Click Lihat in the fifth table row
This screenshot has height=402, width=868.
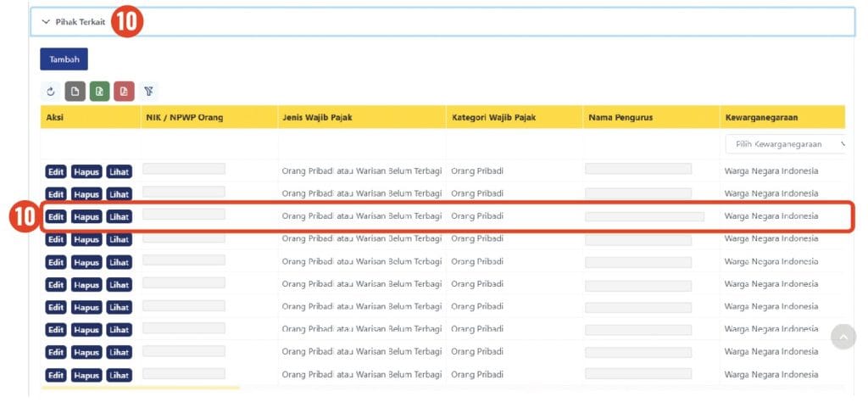(x=119, y=262)
